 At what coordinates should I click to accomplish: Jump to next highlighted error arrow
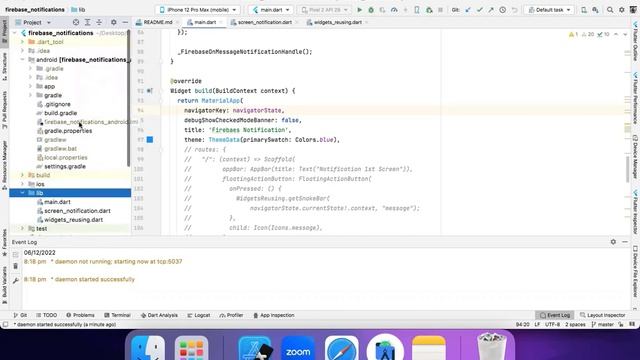click(625, 35)
